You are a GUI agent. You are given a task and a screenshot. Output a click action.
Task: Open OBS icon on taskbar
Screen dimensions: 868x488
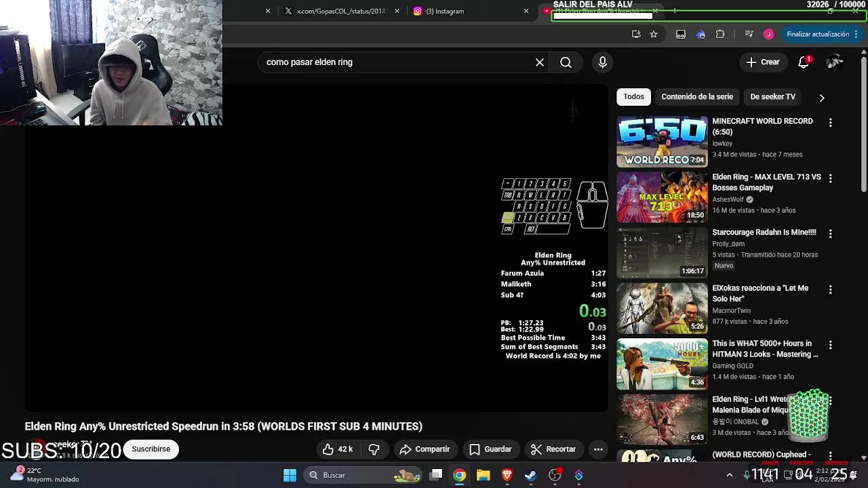click(555, 475)
